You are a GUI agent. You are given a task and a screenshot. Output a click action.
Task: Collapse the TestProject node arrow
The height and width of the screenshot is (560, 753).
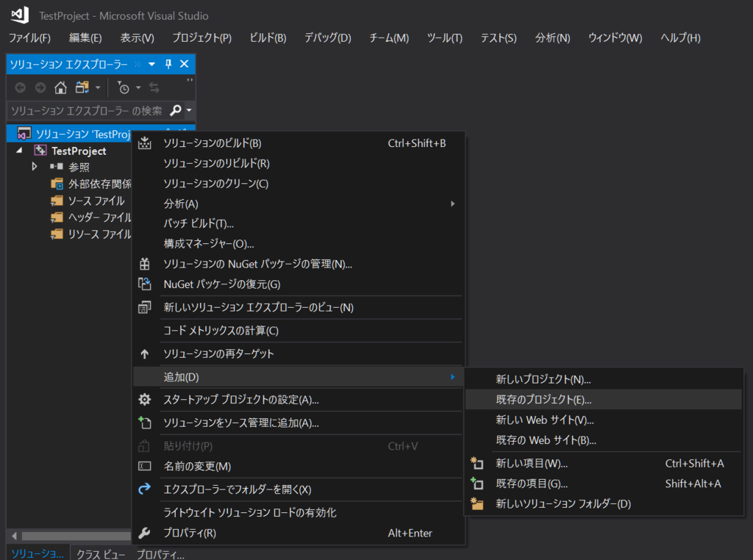coord(19,151)
